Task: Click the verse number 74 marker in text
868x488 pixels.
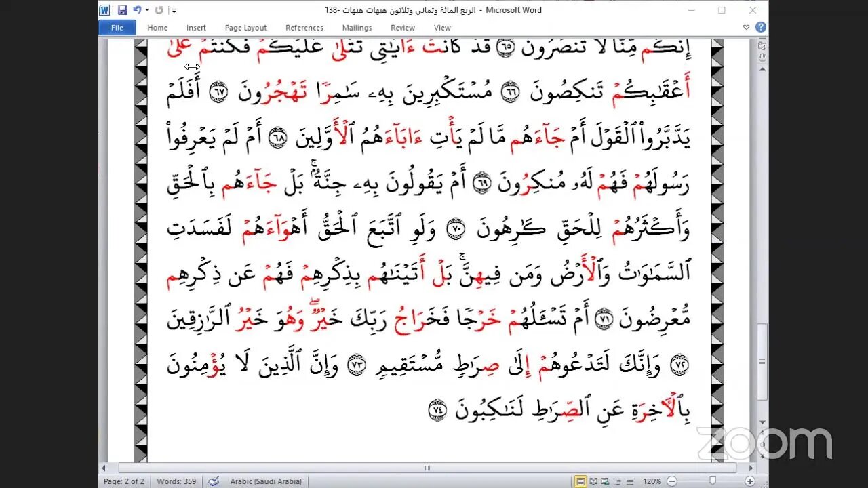Action: [438, 410]
